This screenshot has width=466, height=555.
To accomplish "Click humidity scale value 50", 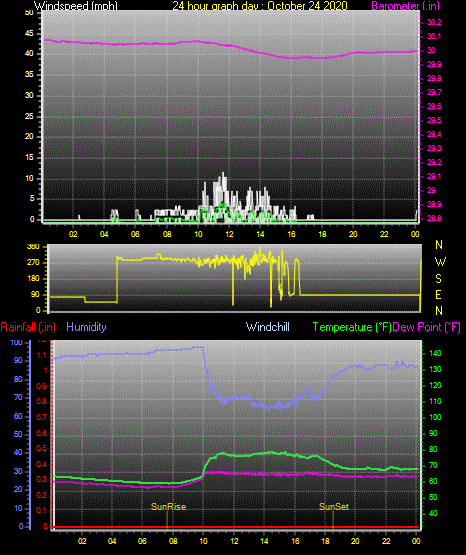I will point(18,434).
